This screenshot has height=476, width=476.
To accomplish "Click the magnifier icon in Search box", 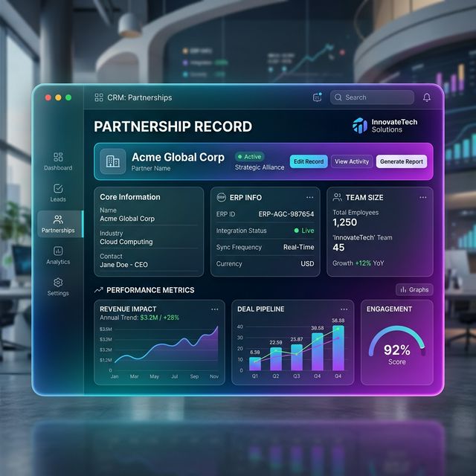I will [x=338, y=97].
